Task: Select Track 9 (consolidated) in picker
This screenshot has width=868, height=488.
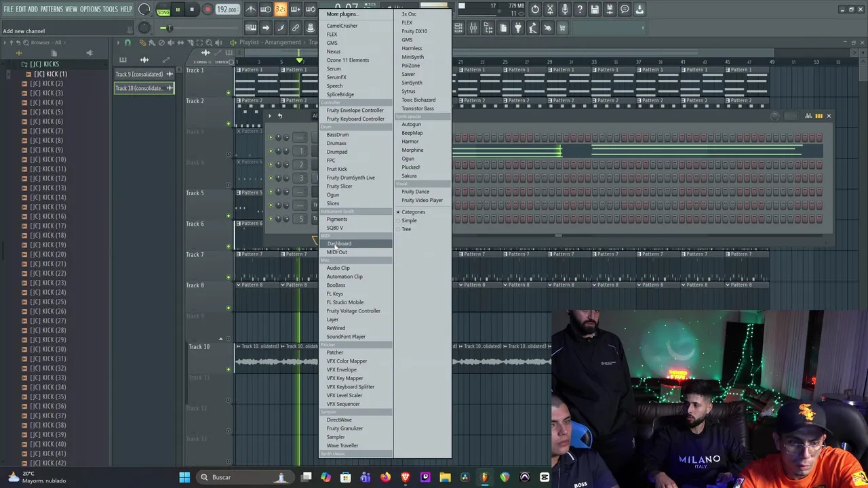Action: [x=144, y=74]
